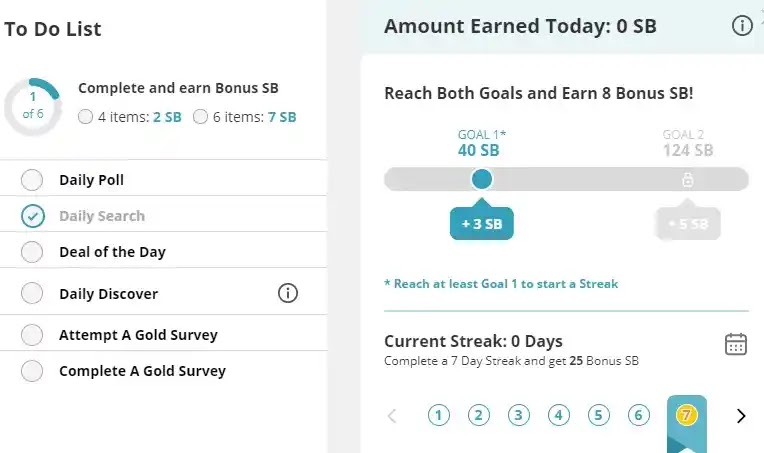
Task: Click the + 3 SB bonus tag
Action: tap(482, 223)
